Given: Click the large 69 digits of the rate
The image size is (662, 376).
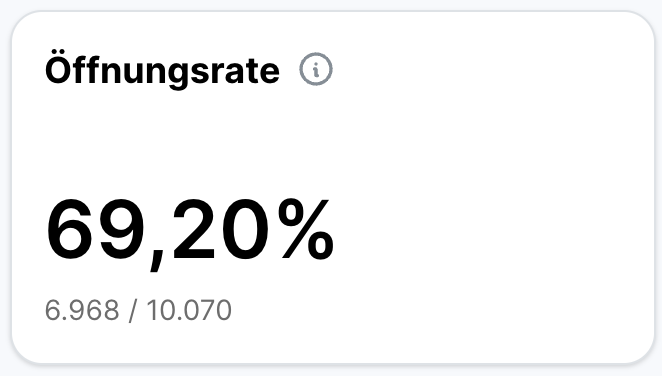Looking at the screenshot, I should click(97, 230).
